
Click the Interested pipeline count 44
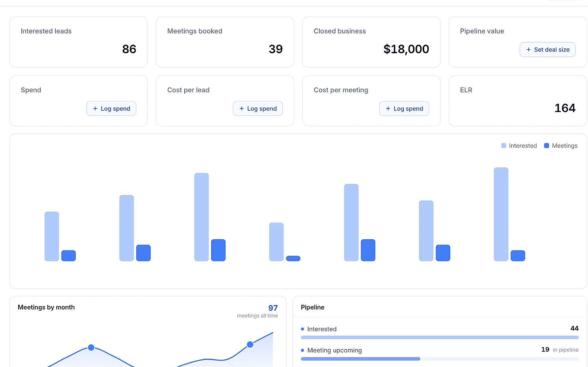tap(575, 328)
